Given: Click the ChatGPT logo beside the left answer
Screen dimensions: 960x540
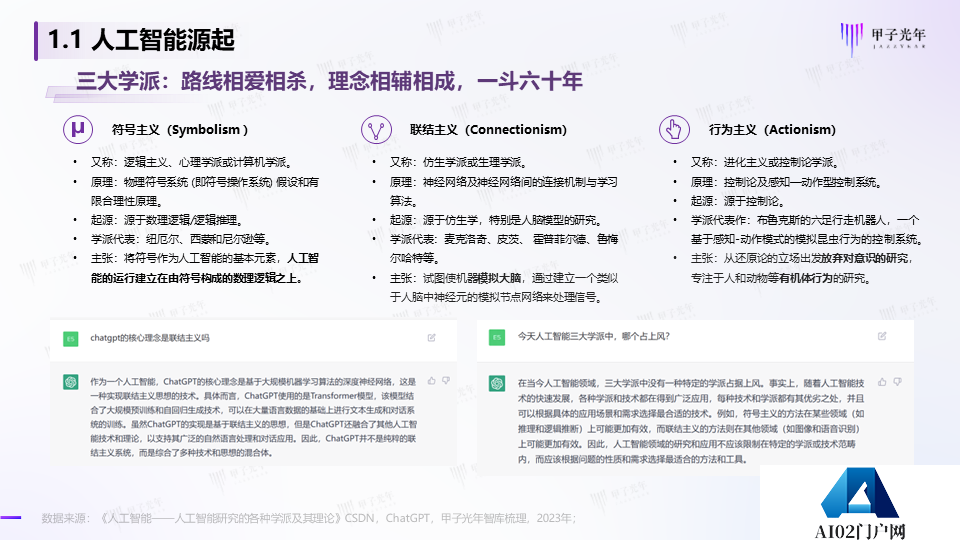Looking at the screenshot, I should [70, 382].
